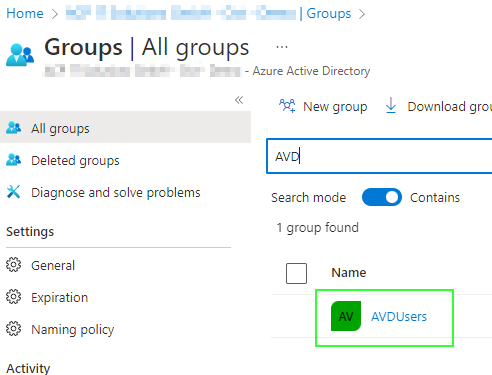Click the Naming policy gear icon
The image size is (492, 375).
click(13, 329)
